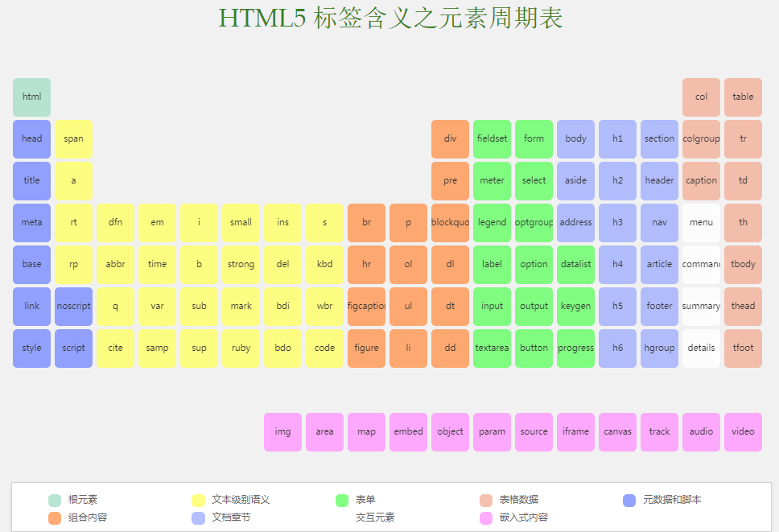
Task: Click the 根元素 legend color swatch
Action: [55, 501]
